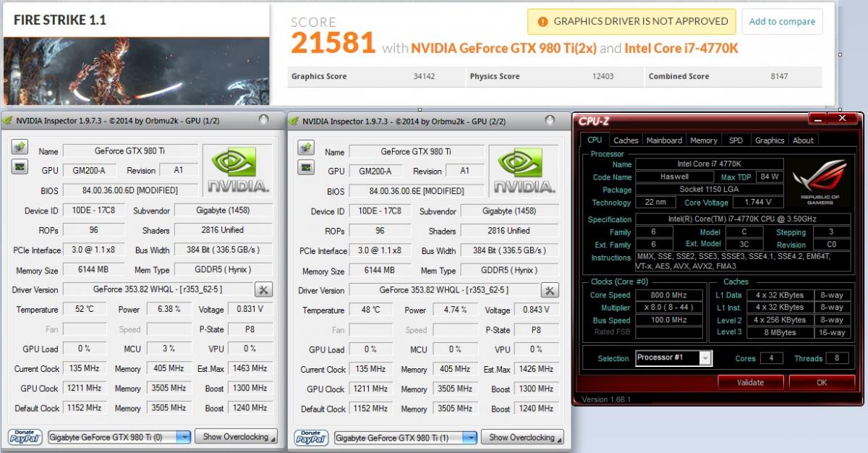Close the CPU-Z window
The image size is (868, 453).
[842, 118]
